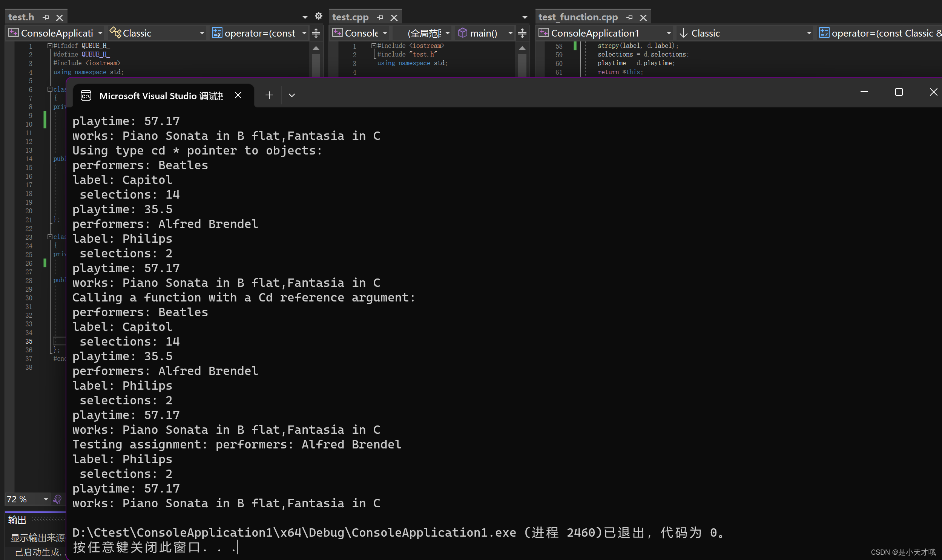Open the terminal tab list chevron
This screenshot has height=560, width=942.
click(291, 95)
